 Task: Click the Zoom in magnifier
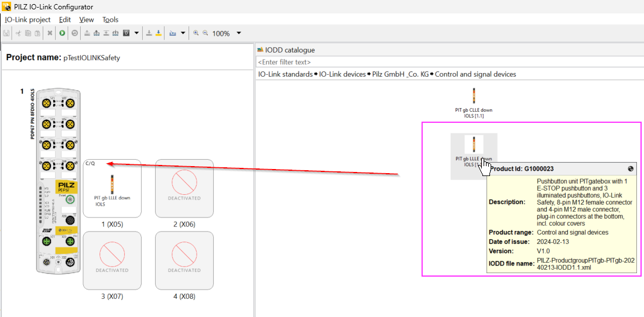coord(196,33)
